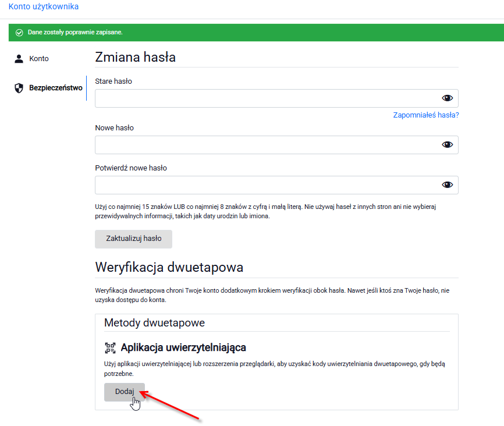Reveal the Nowe hasło password

[447, 145]
